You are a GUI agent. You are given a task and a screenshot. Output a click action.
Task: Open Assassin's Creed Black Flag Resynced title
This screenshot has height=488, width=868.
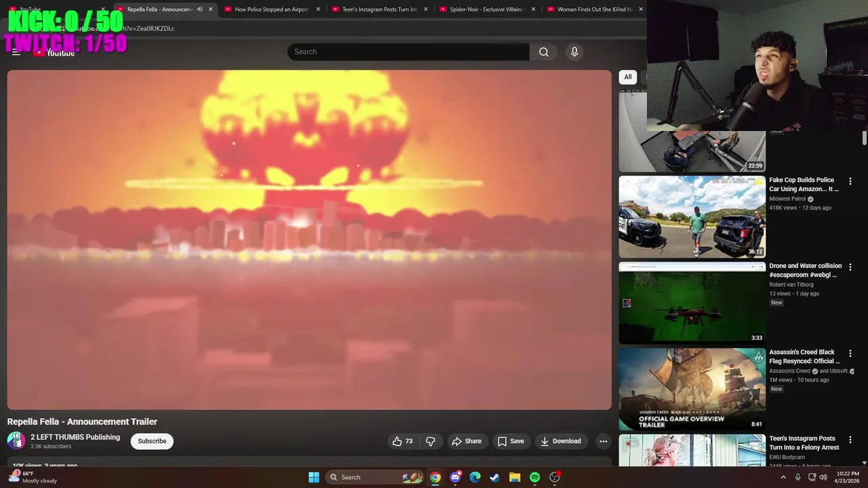tap(804, 357)
